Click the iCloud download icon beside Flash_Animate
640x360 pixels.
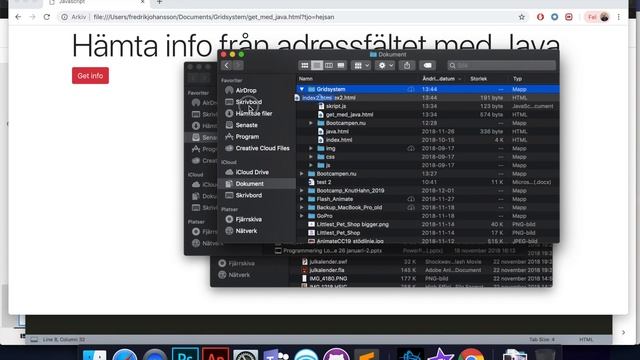click(411, 199)
